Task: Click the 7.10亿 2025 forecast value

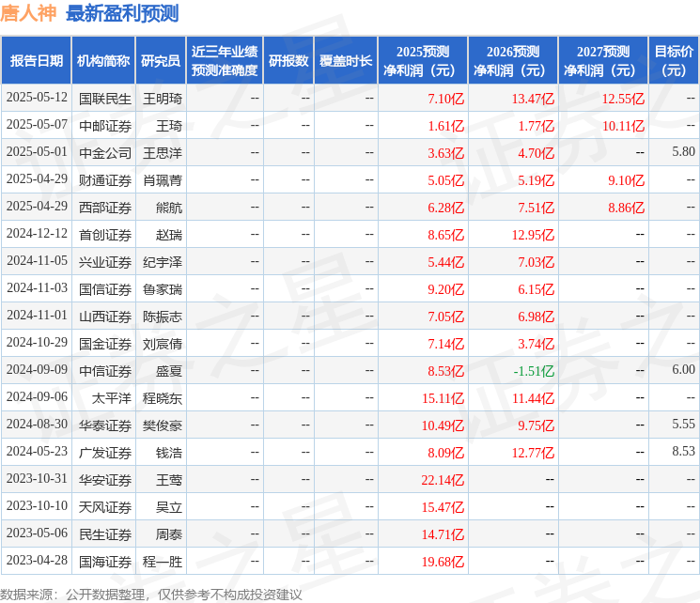Action: (445, 99)
